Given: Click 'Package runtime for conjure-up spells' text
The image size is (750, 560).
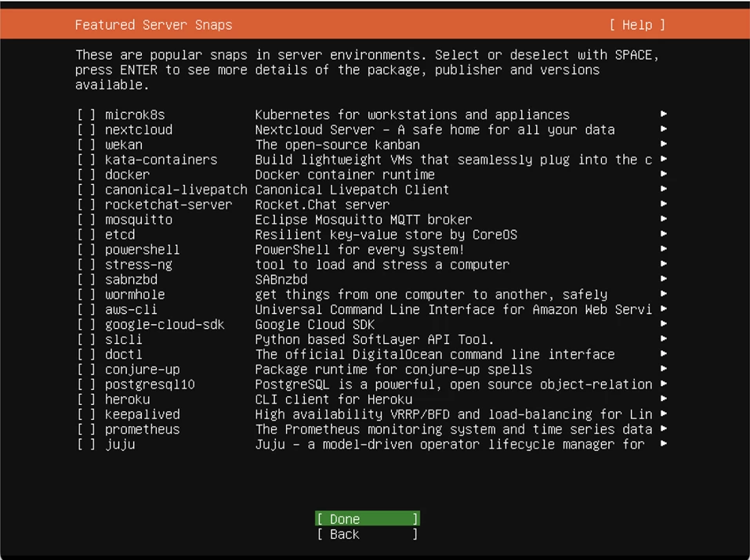Looking at the screenshot, I should [393, 370].
